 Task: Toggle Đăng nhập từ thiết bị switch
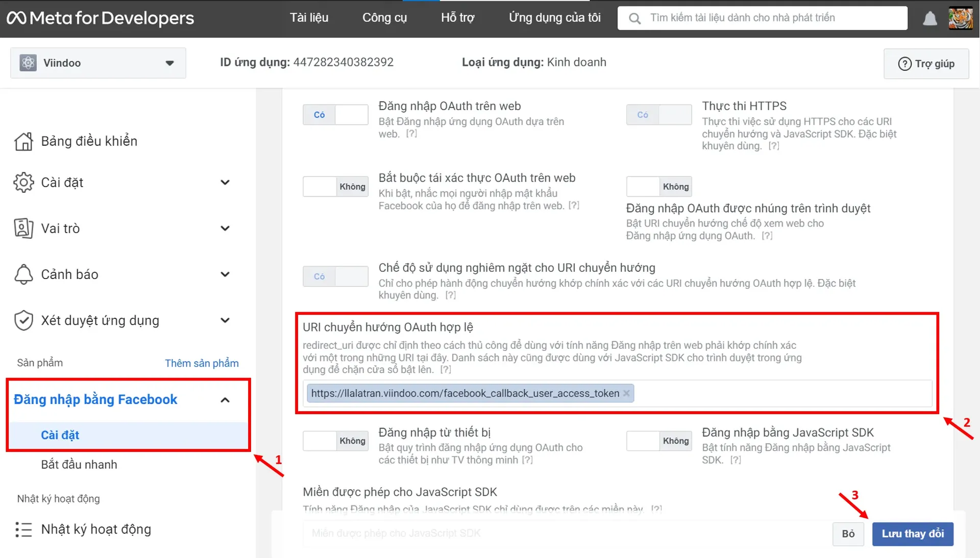pos(335,441)
